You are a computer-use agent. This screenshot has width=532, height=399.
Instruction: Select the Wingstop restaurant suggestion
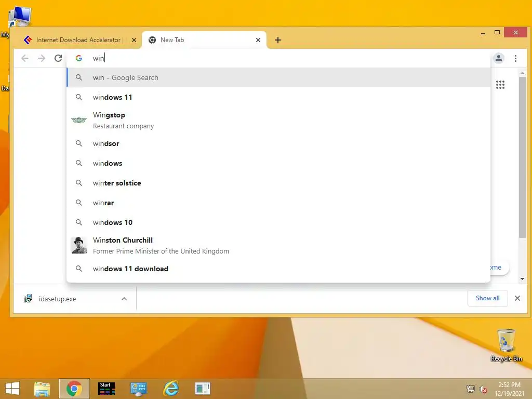pos(278,121)
